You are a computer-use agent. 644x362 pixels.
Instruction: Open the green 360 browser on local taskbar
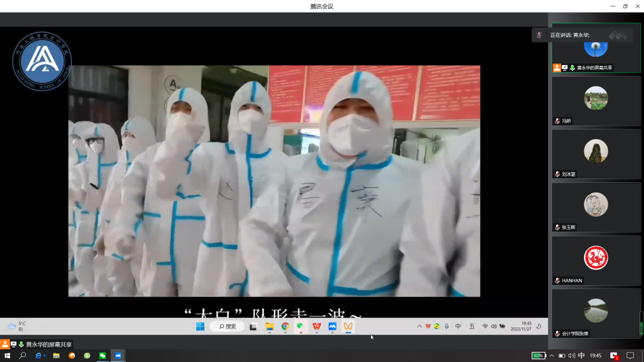[87, 356]
